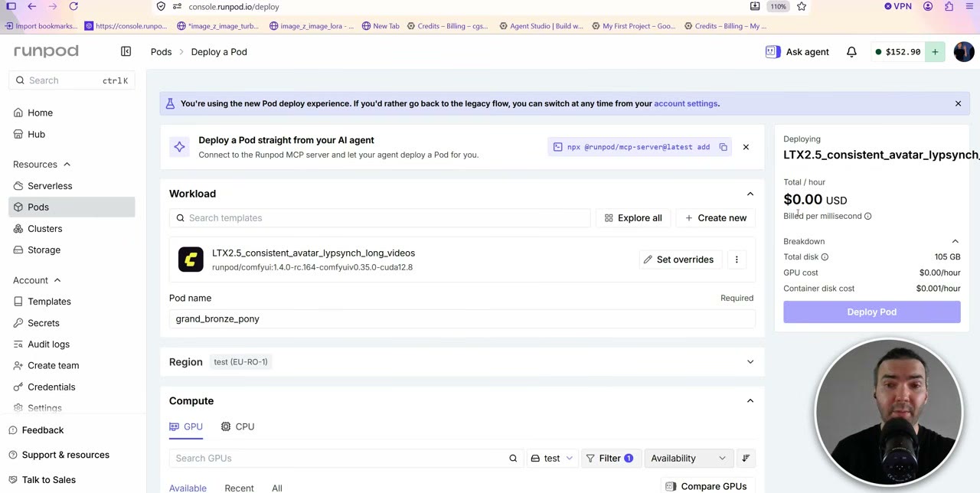The height and width of the screenshot is (493, 980).
Task: Click the runpod logo
Action: pos(46,51)
